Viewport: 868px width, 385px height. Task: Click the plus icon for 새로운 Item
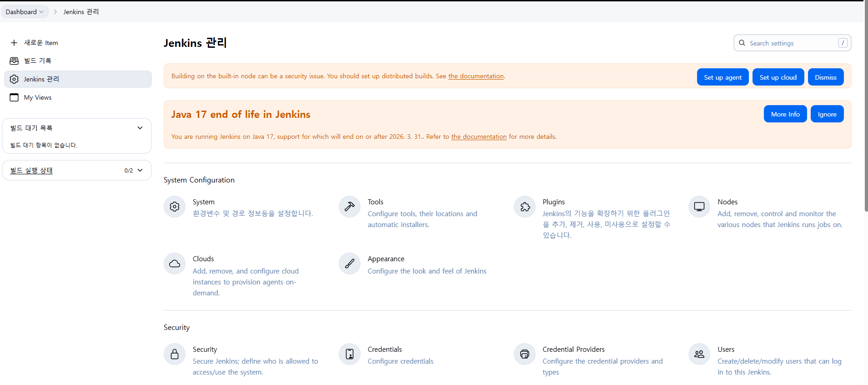[x=14, y=43]
